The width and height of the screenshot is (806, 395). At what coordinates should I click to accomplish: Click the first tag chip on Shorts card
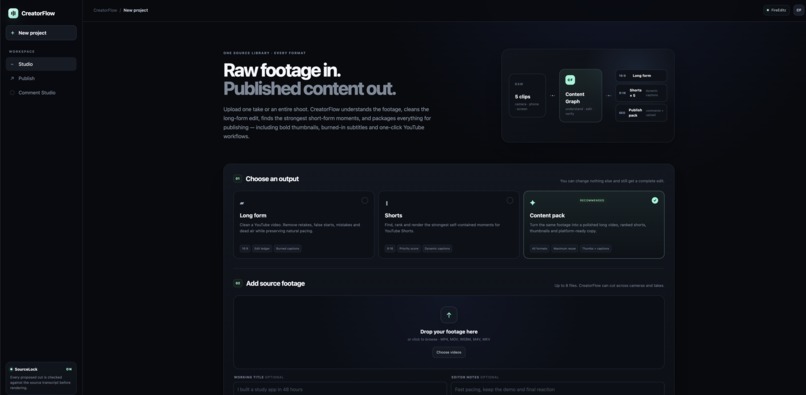pos(390,248)
